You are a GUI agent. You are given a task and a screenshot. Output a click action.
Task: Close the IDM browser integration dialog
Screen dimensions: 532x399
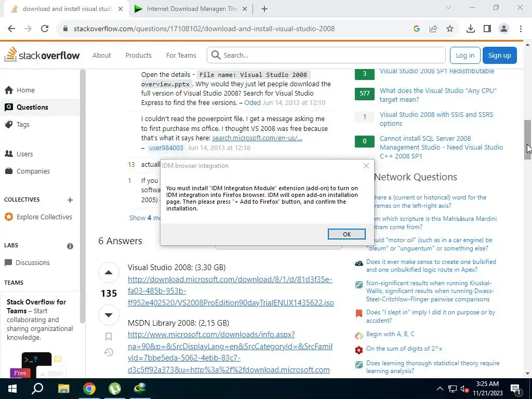[x=366, y=166]
